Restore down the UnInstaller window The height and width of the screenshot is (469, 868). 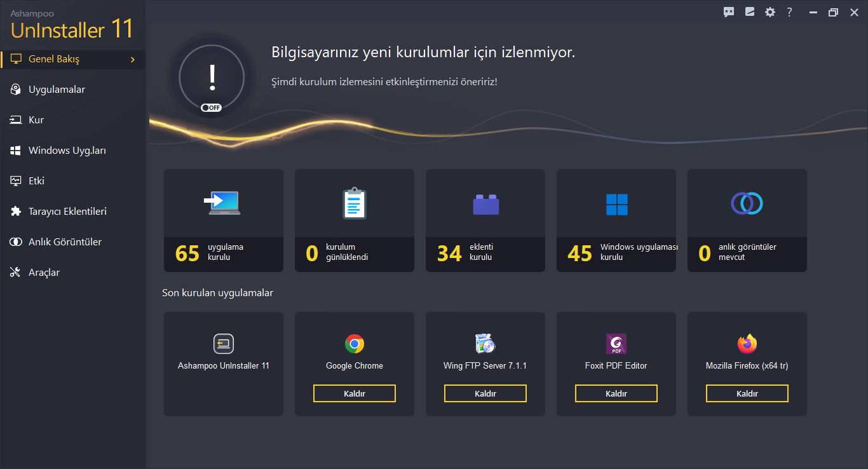tap(833, 12)
